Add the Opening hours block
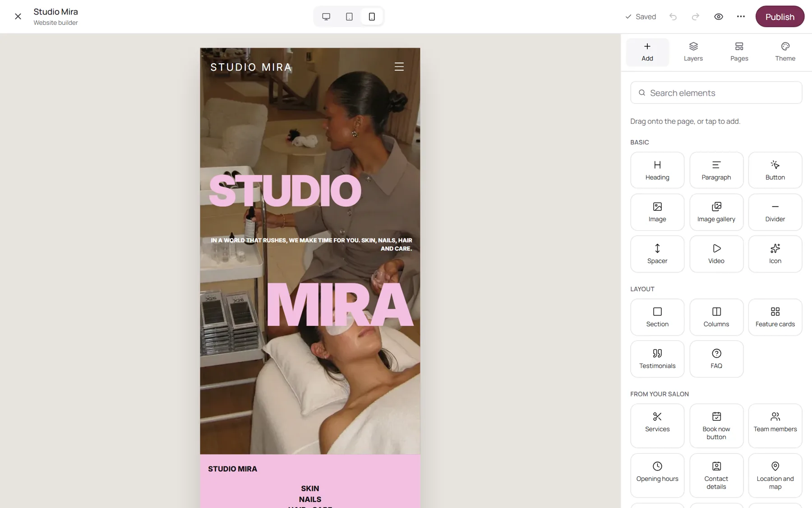This screenshot has height=508, width=812. coord(657,475)
